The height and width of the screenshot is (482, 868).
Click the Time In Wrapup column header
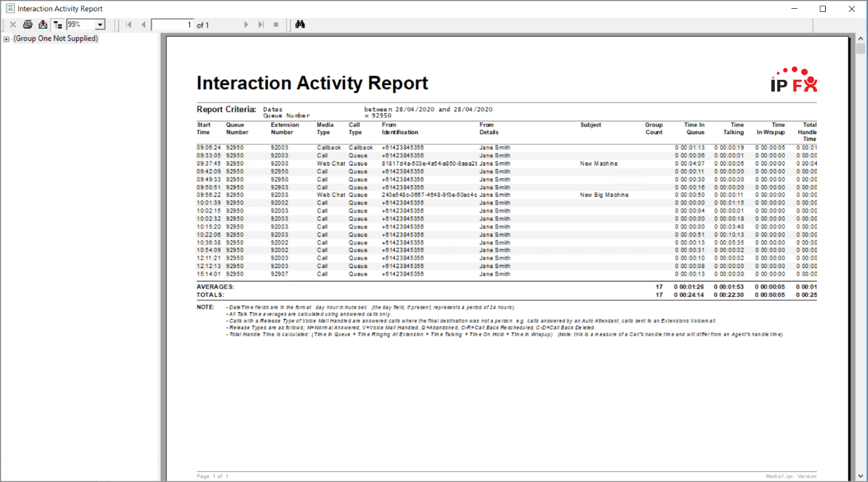coord(771,128)
